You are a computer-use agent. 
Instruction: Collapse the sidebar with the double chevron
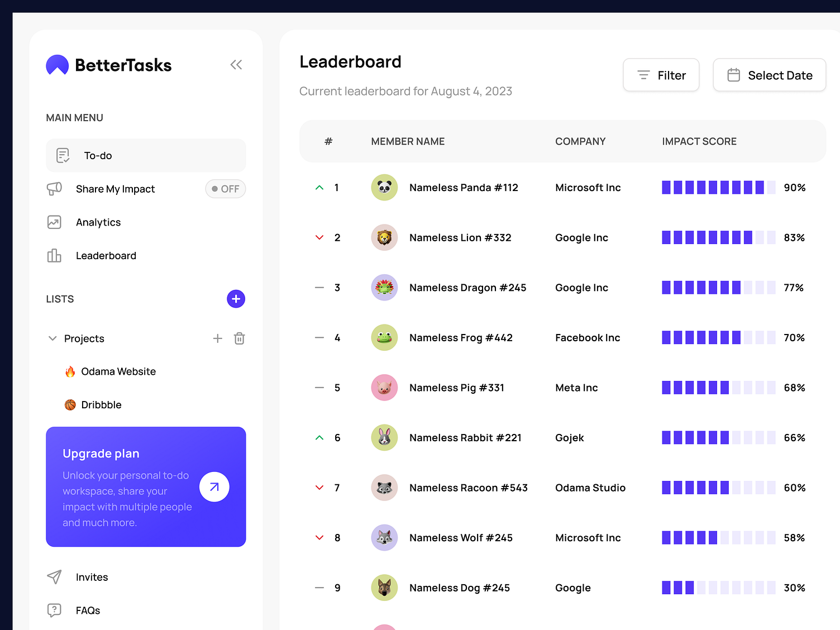[x=236, y=64]
